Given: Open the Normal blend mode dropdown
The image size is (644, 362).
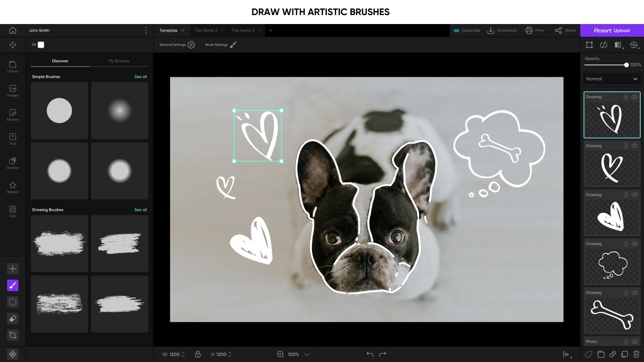Looking at the screenshot, I should tap(612, 79).
